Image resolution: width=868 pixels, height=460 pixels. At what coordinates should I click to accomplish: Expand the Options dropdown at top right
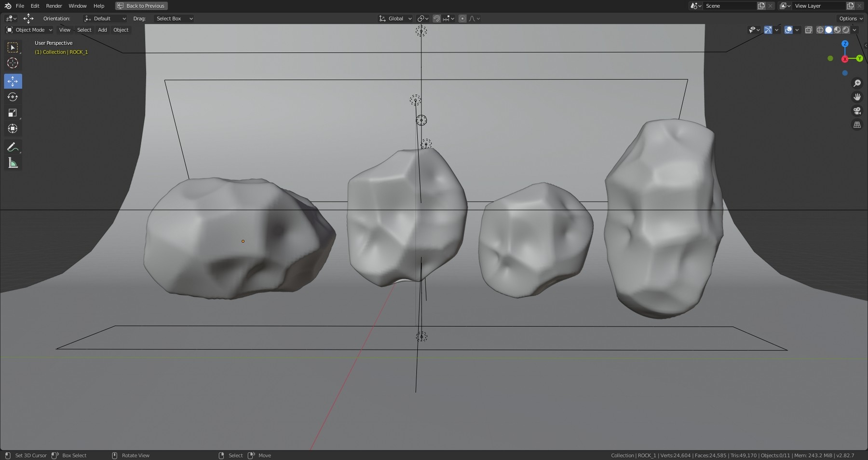pos(850,18)
